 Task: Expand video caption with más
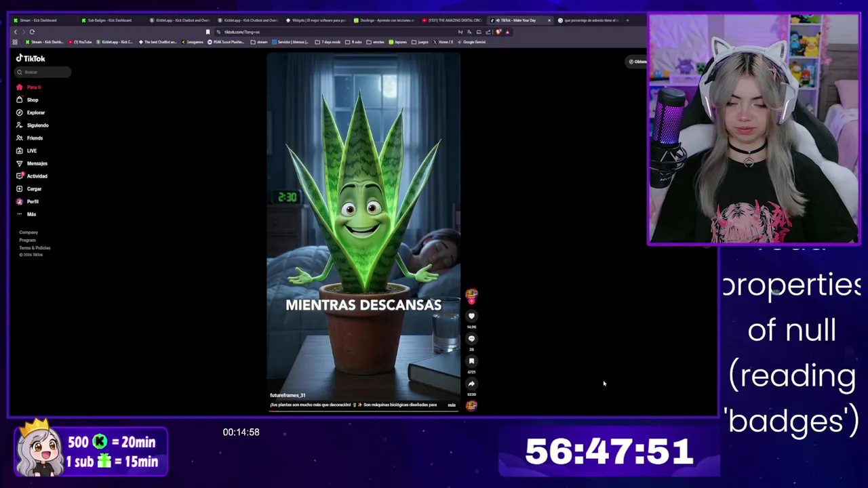(x=452, y=405)
